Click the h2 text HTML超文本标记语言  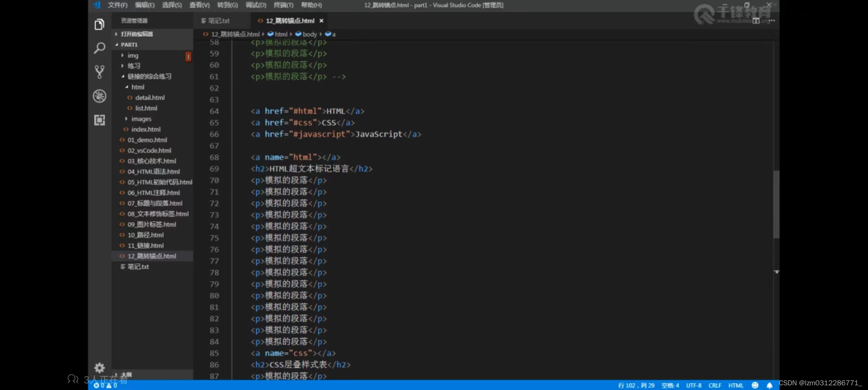click(309, 169)
